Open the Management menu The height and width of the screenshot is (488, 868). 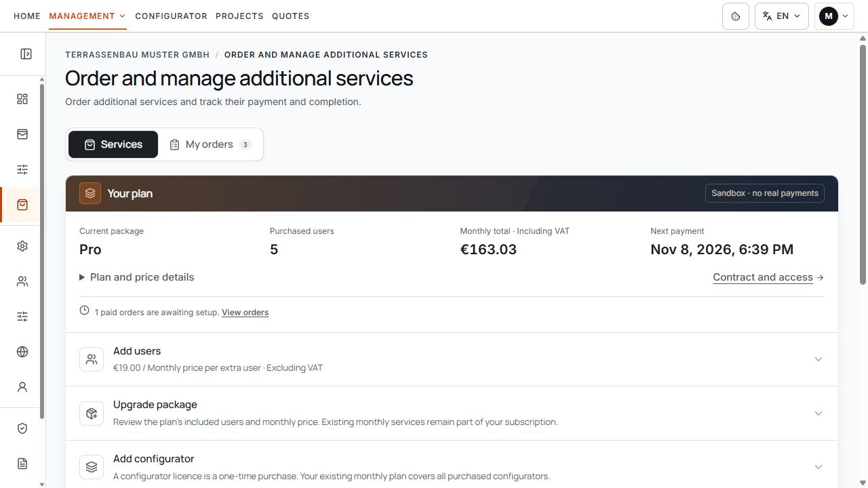pyautogui.click(x=87, y=16)
